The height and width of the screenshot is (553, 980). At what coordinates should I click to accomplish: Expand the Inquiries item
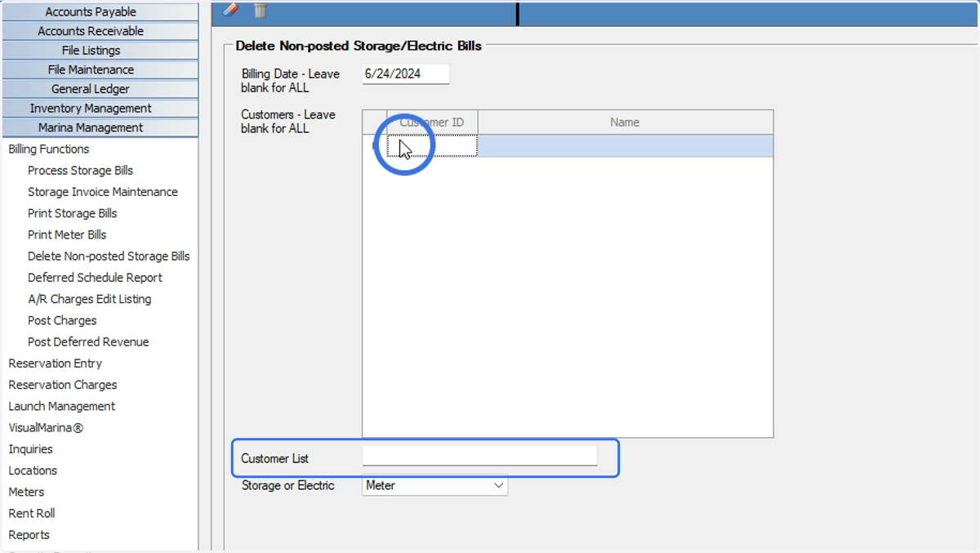pos(30,449)
